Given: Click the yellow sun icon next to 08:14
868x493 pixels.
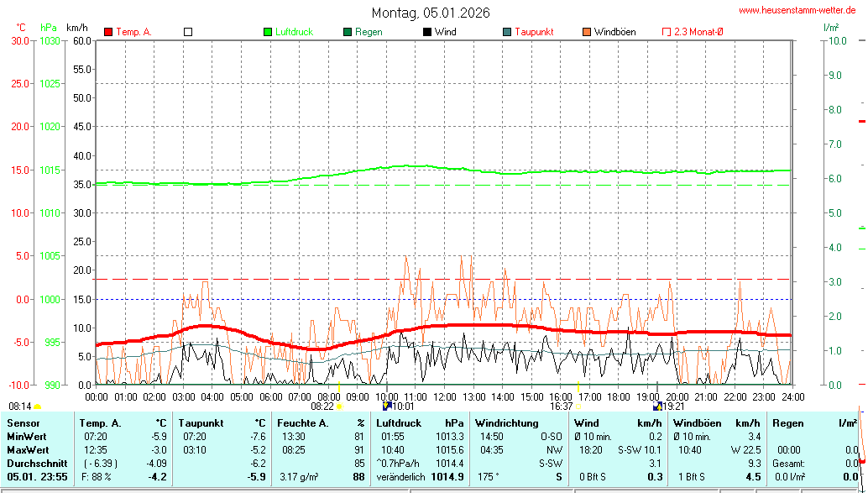Looking at the screenshot, I should (38, 406).
